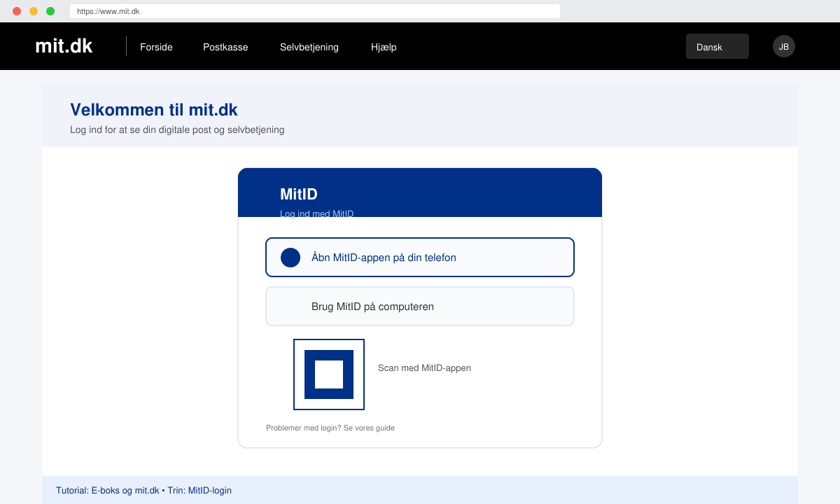Open the Forside menu item

coord(156,47)
